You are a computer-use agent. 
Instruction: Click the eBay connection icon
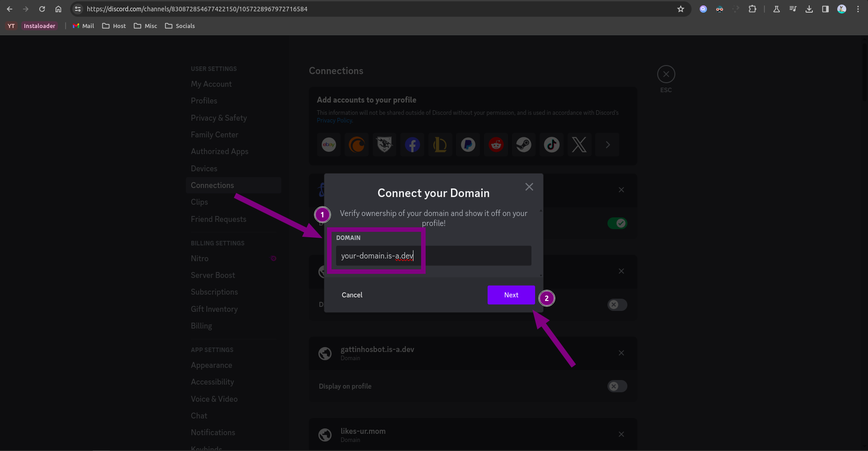pyautogui.click(x=329, y=145)
